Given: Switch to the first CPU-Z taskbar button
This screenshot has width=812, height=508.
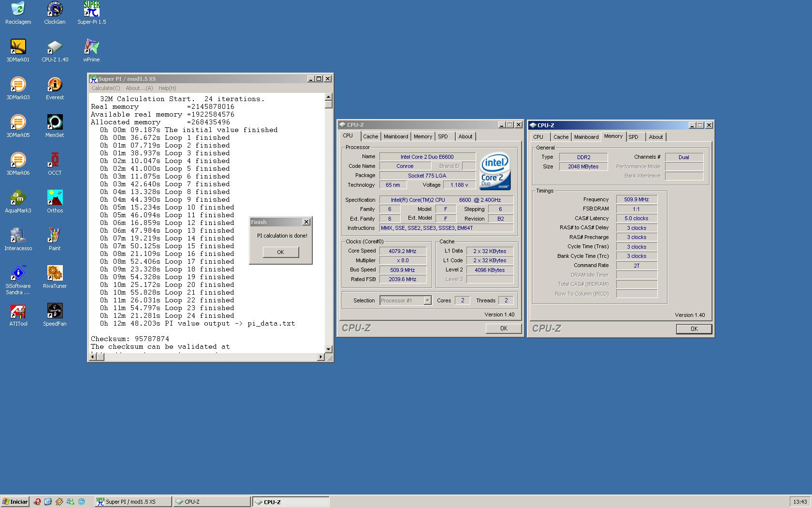Looking at the screenshot, I should coord(211,502).
